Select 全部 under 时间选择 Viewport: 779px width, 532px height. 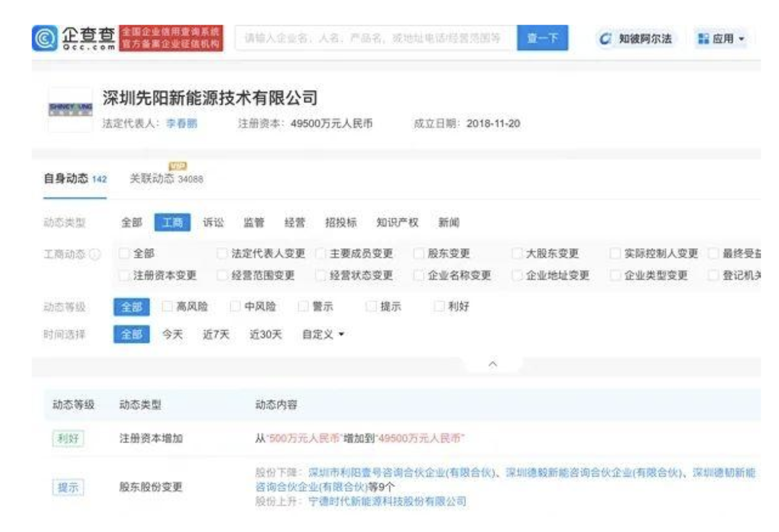point(131,335)
